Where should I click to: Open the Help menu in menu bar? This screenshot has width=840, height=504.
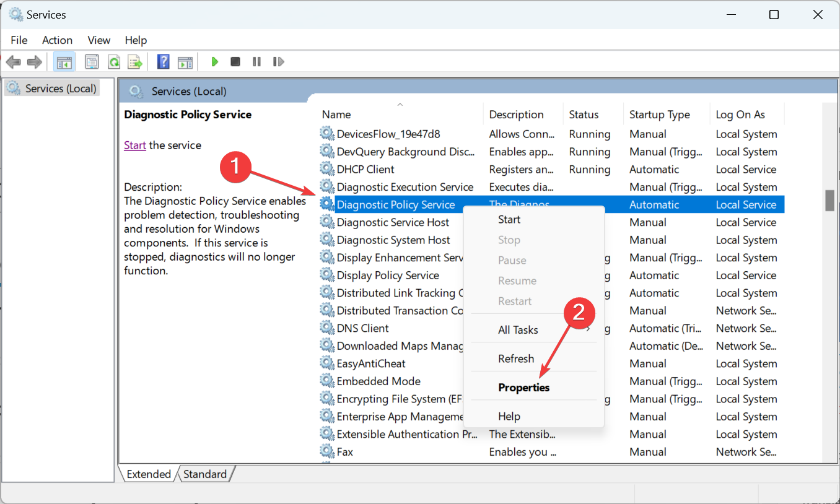(136, 40)
